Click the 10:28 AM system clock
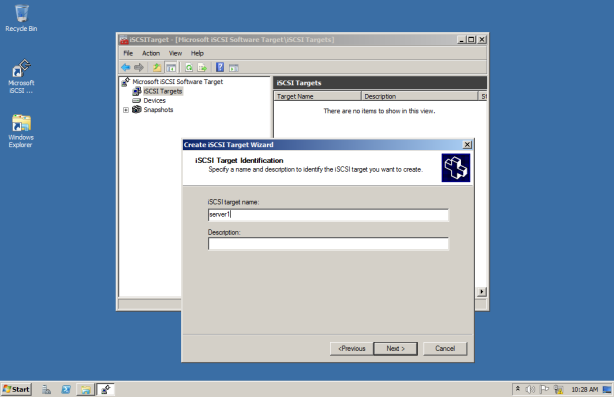The width and height of the screenshot is (614, 397). (585, 390)
